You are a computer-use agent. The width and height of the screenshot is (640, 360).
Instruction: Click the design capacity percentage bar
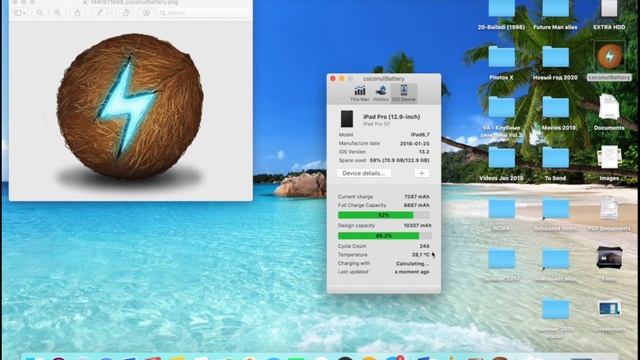384,236
